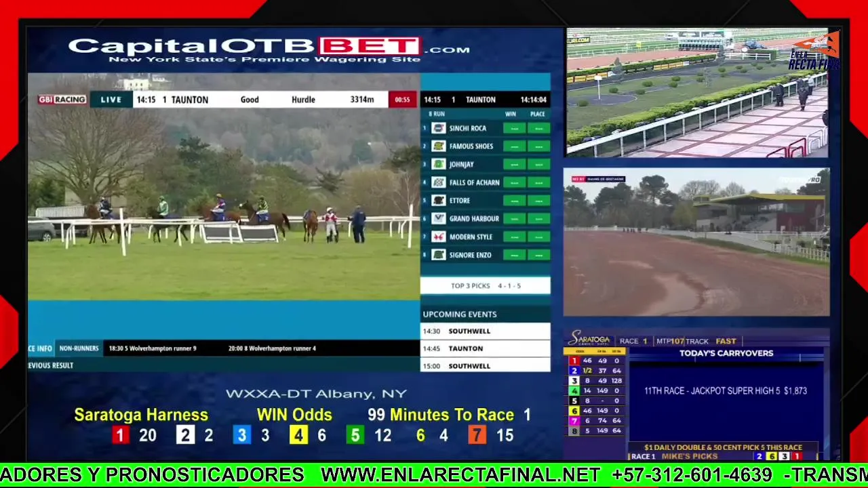
Task: Click the 11th Race Jackpot Super High 5 text
Action: [725, 390]
